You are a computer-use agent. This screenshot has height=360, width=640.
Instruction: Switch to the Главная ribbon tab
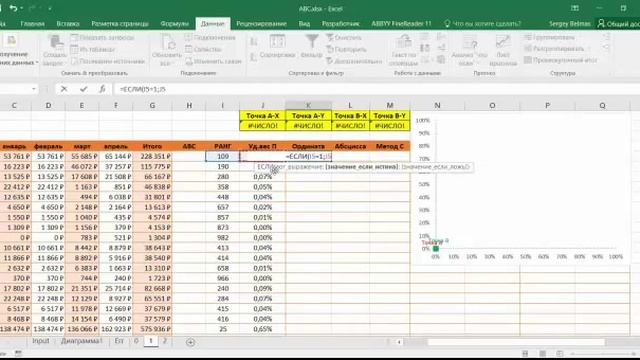click(x=32, y=24)
